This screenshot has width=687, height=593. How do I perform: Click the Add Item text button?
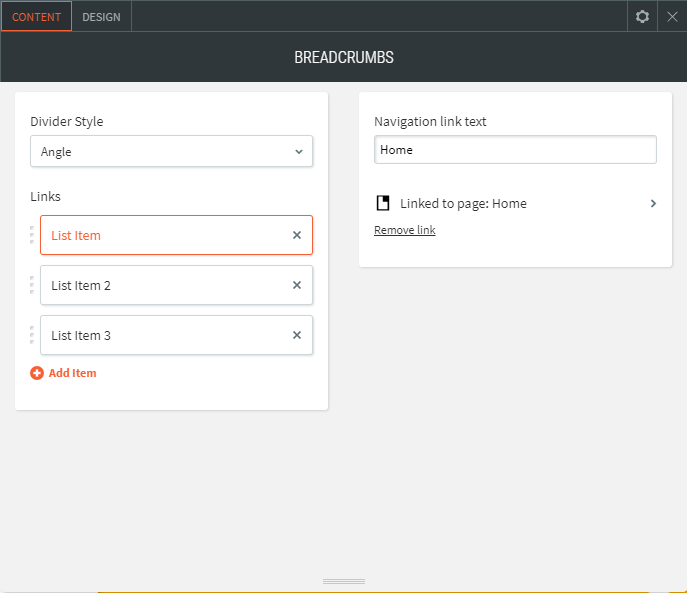pyautogui.click(x=72, y=373)
